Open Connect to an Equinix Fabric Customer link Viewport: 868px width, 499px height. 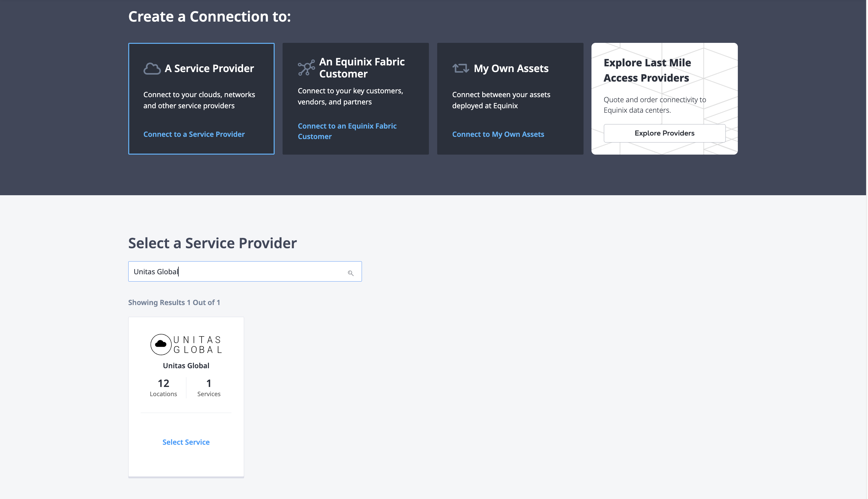point(347,131)
